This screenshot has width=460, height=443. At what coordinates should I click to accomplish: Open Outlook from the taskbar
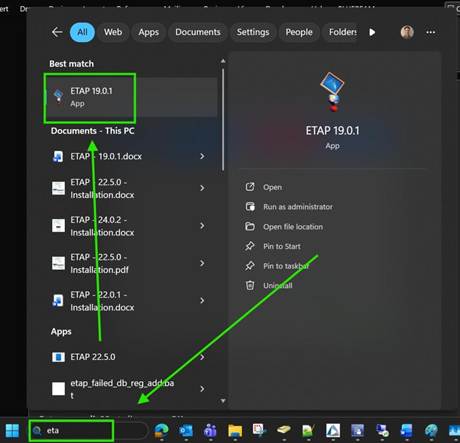[x=186, y=430]
